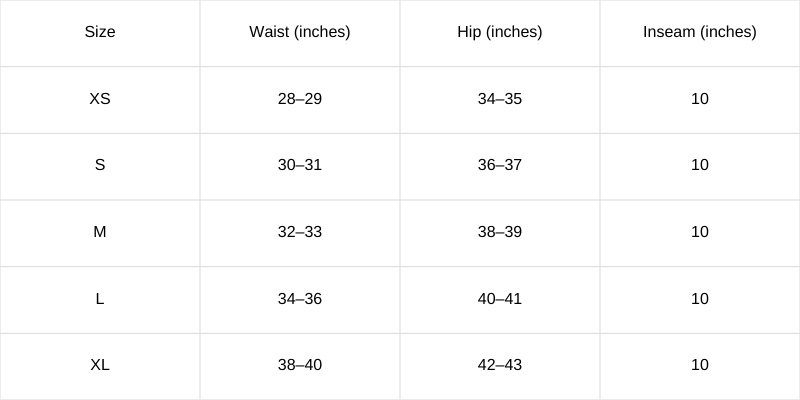
Task: Select the 36–37 hip cell
Action: (500, 166)
